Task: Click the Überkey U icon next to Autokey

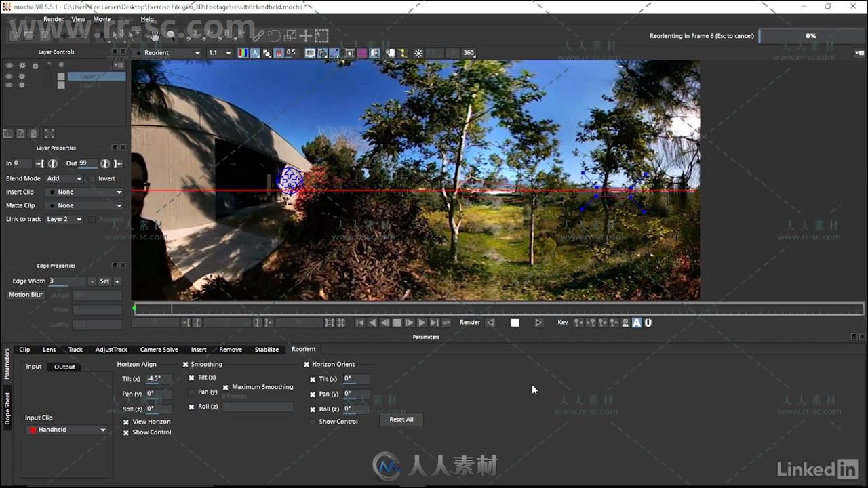Action: click(648, 323)
